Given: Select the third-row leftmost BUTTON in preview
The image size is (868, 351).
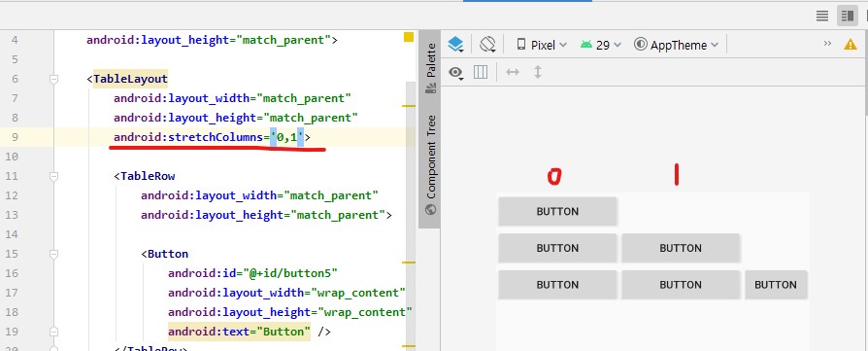Looking at the screenshot, I should 557,285.
